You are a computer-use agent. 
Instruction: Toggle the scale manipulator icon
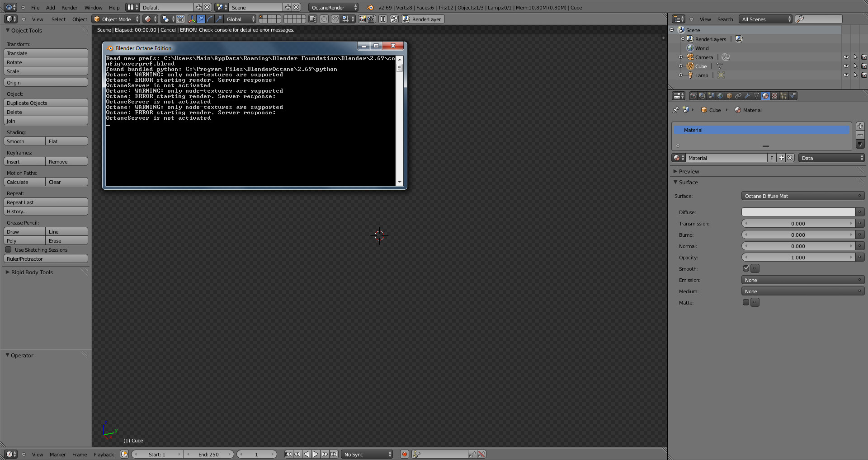219,19
